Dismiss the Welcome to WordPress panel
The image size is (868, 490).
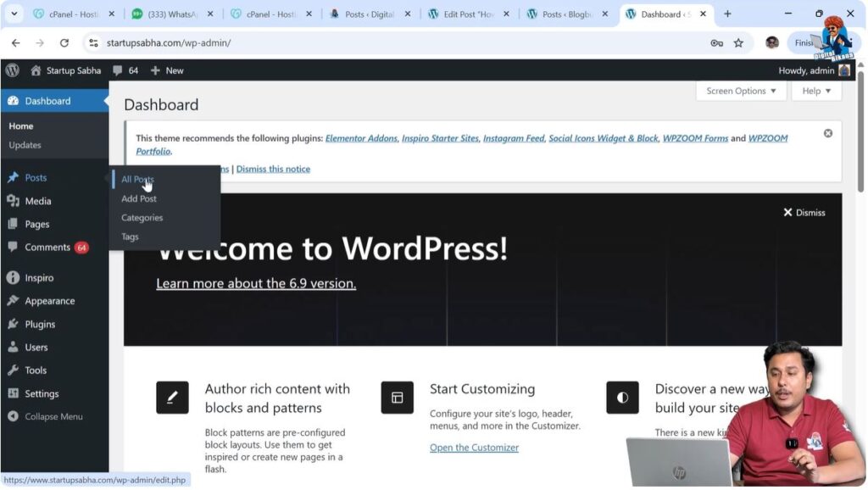[804, 212]
